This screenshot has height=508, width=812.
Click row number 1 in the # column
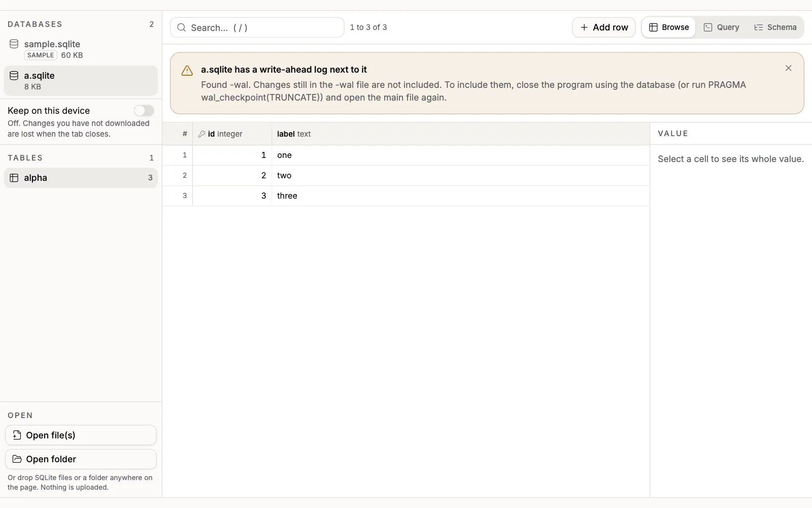point(178,155)
